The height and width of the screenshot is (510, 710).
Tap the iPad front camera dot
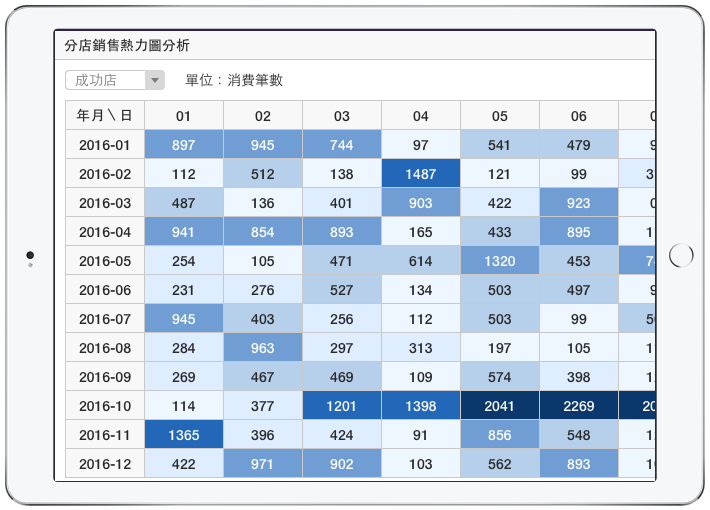click(30, 256)
